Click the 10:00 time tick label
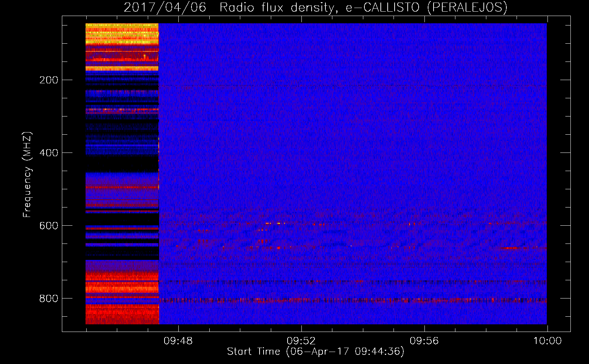 [547, 341]
